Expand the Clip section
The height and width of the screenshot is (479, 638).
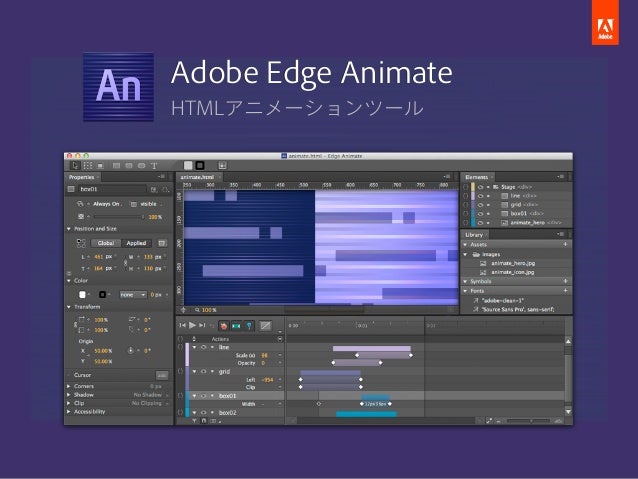pyautogui.click(x=69, y=403)
